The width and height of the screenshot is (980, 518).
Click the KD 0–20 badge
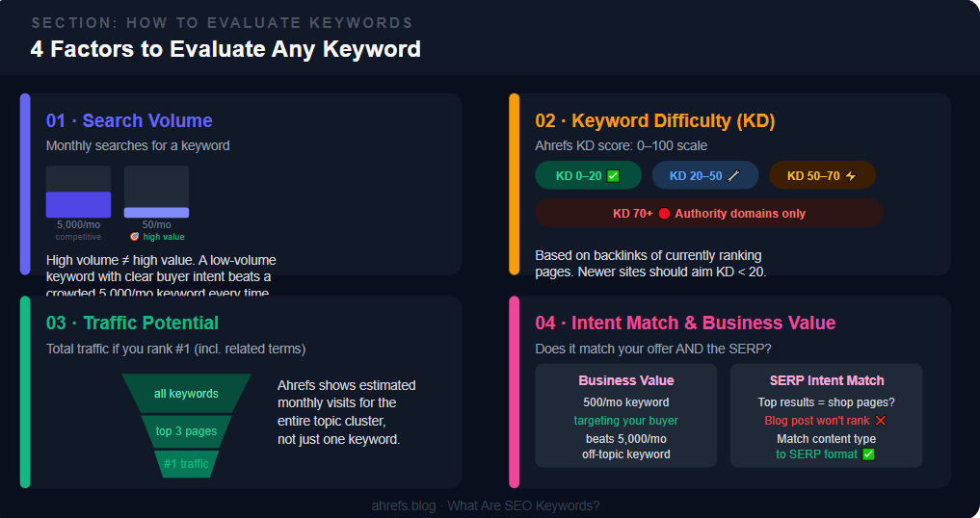(588, 175)
